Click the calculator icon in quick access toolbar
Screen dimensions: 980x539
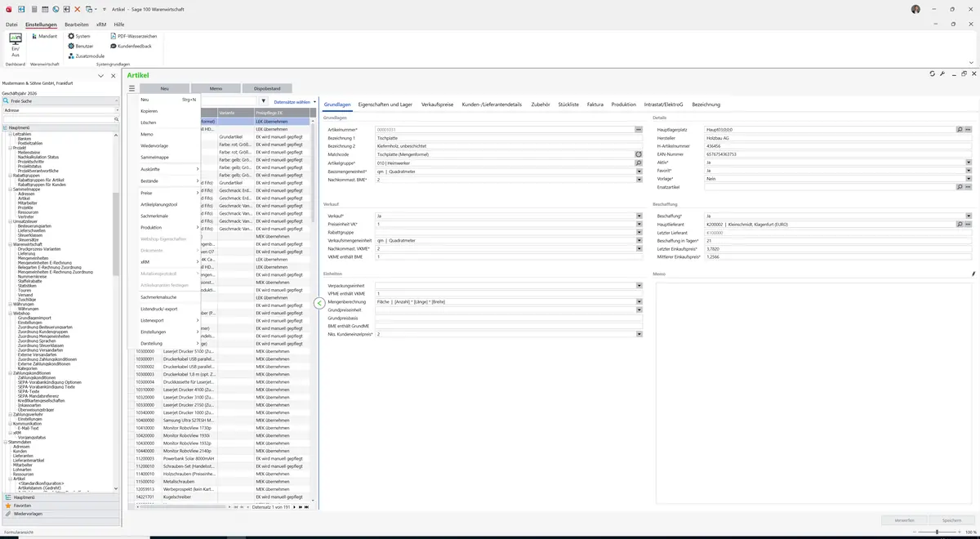34,9
